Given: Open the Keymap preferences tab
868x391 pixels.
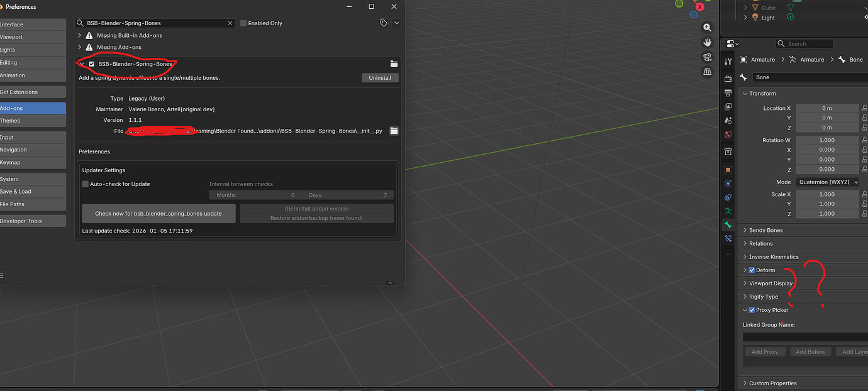Looking at the screenshot, I should [x=33, y=162].
